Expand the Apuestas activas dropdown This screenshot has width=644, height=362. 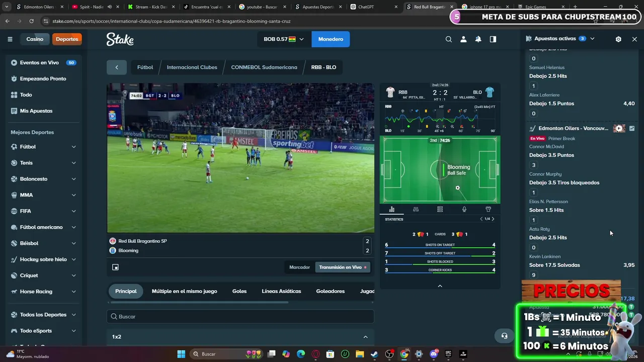[x=592, y=39]
